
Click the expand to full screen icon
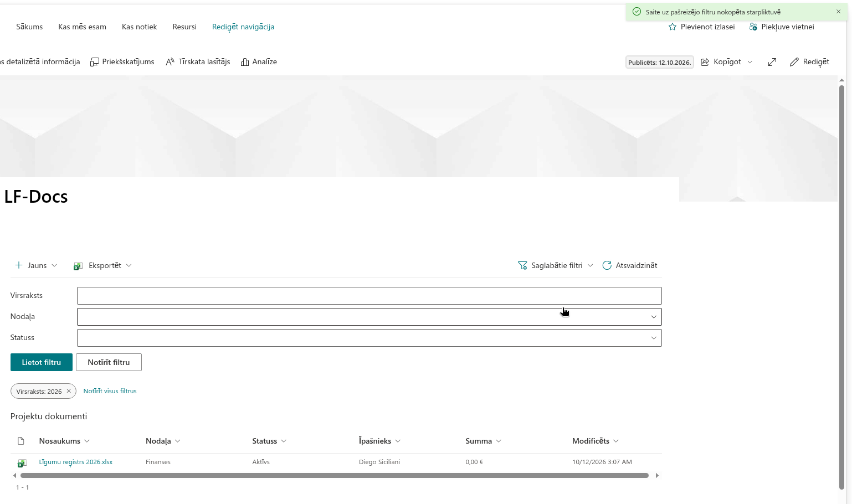click(x=772, y=62)
